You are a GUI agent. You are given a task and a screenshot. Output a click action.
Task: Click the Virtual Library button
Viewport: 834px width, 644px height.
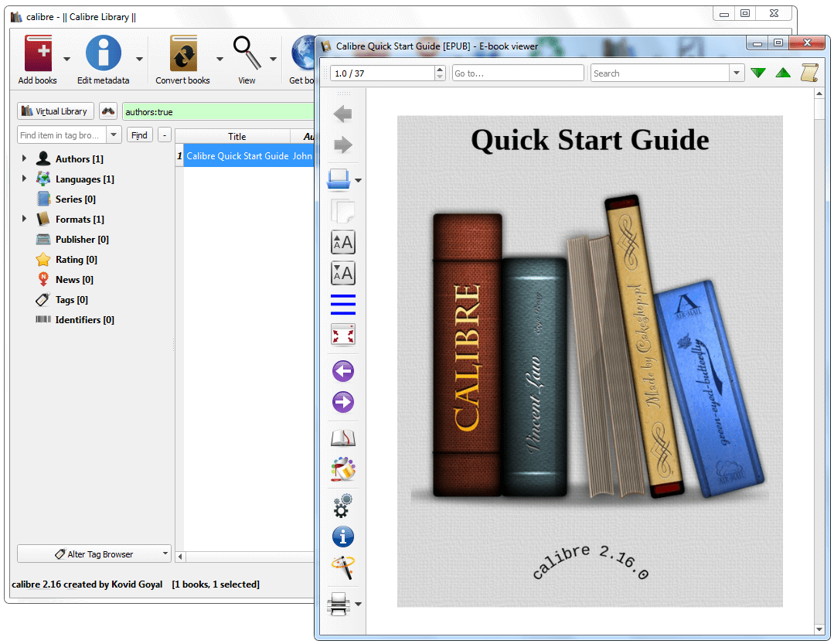55,111
